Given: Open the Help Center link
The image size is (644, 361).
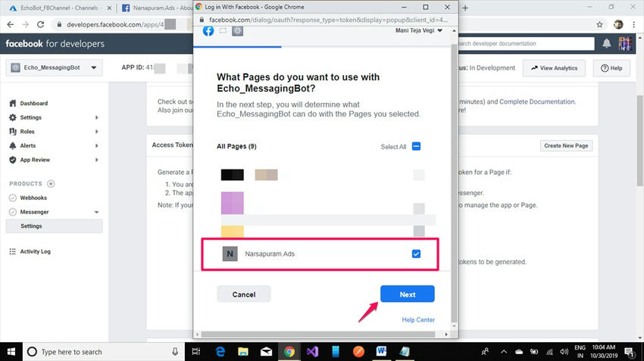Looking at the screenshot, I should coord(418,319).
